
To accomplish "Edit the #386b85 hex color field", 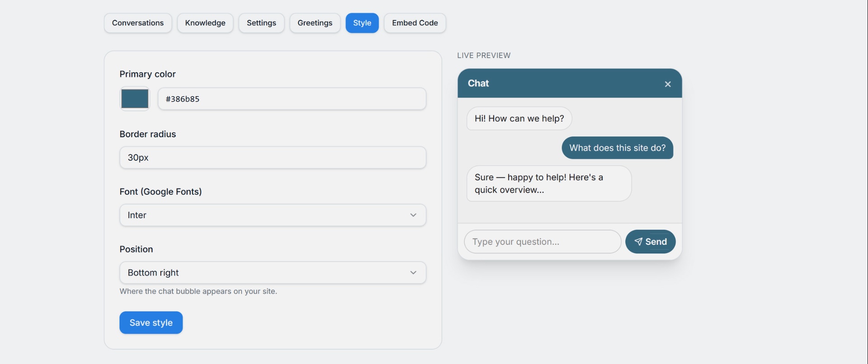I will tap(292, 99).
